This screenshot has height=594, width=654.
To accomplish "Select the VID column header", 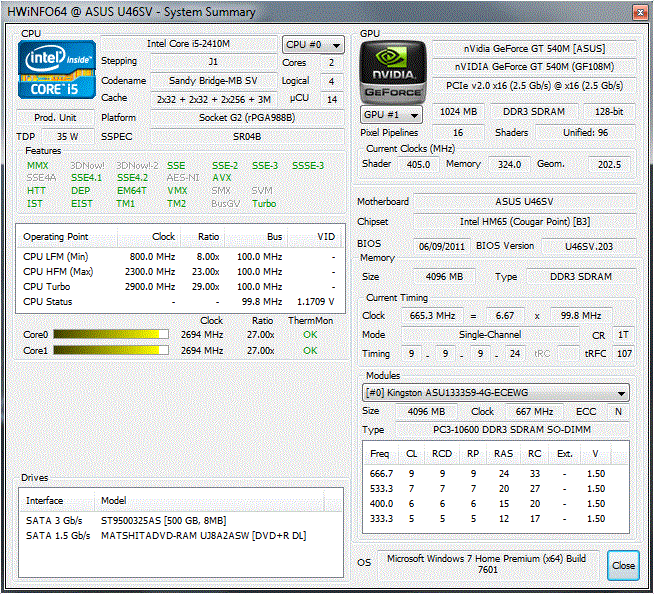I will point(315,237).
